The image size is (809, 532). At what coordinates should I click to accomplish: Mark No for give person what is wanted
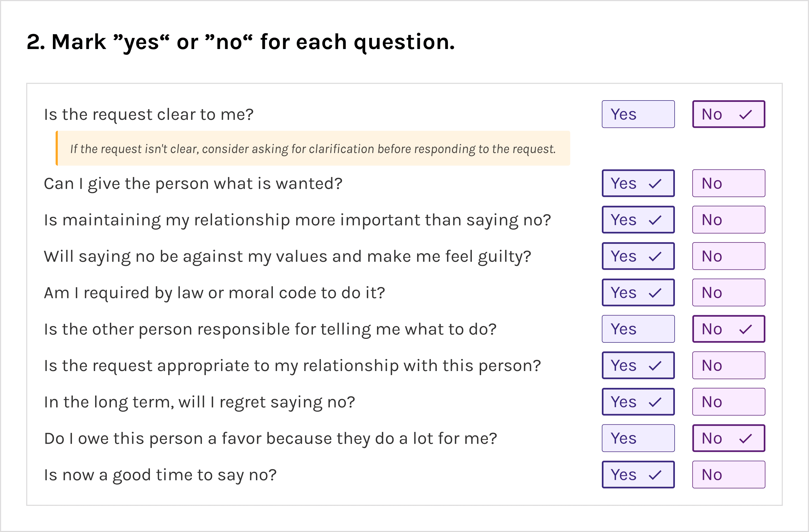click(729, 183)
